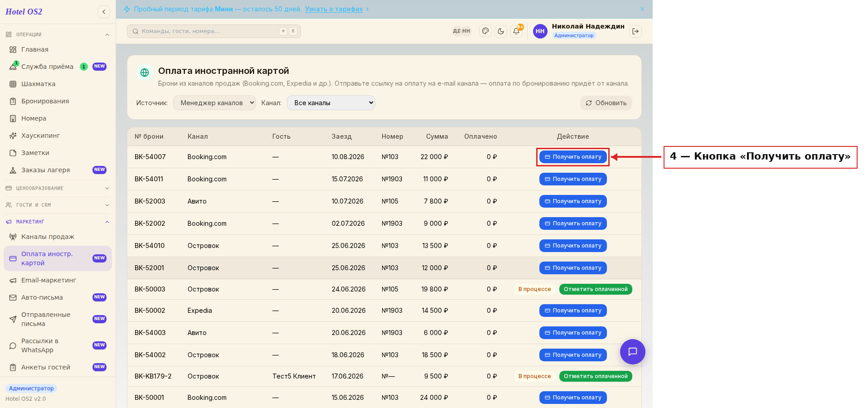Screen dimensions: 868x408
Task: Open the chat bubble floating button
Action: 633,352
